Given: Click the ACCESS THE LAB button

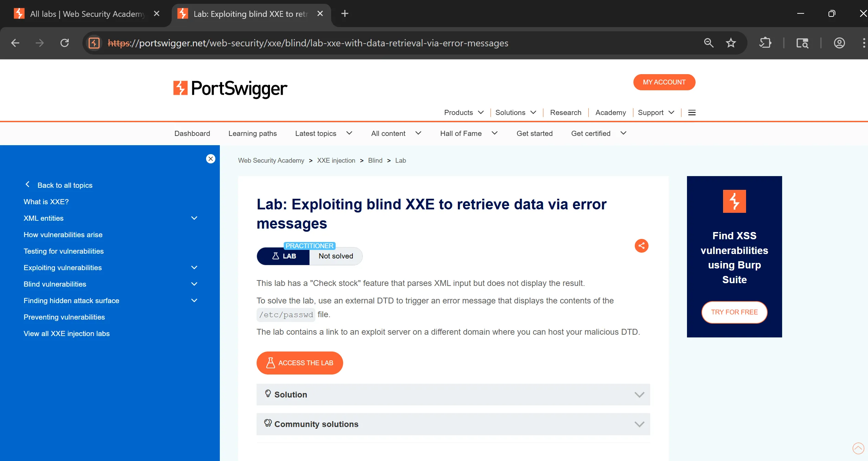Looking at the screenshot, I should pos(300,363).
